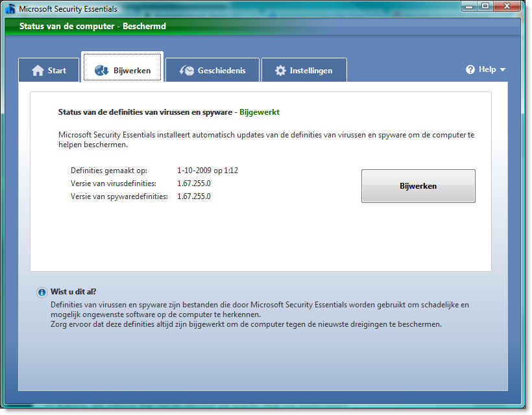
Task: Click the Wist u dit al? heading
Action: pos(73,292)
